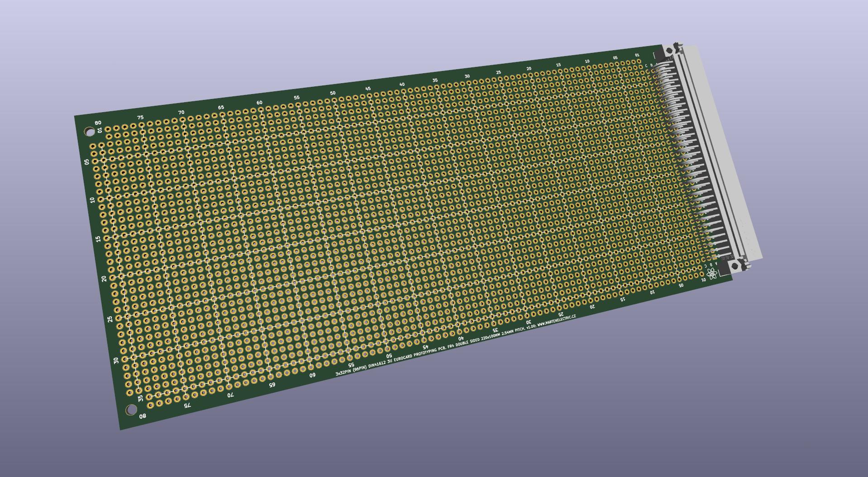
Task: Click the "75" label on top edge
Action: pos(140,118)
